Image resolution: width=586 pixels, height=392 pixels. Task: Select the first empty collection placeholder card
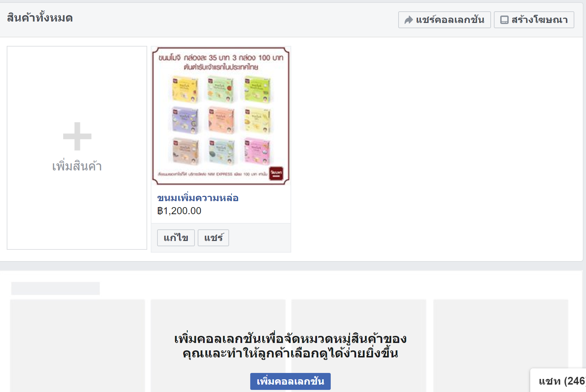click(77, 346)
